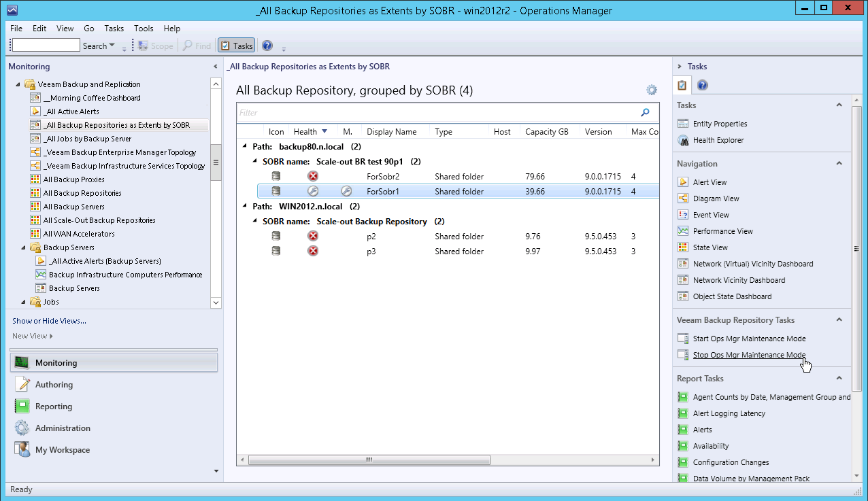Click the Alert View icon

683,182
